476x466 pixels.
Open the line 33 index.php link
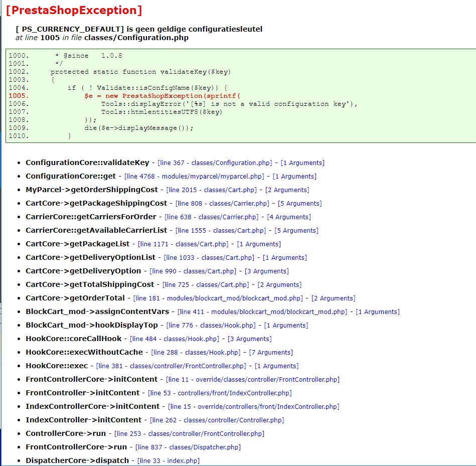click(169, 461)
